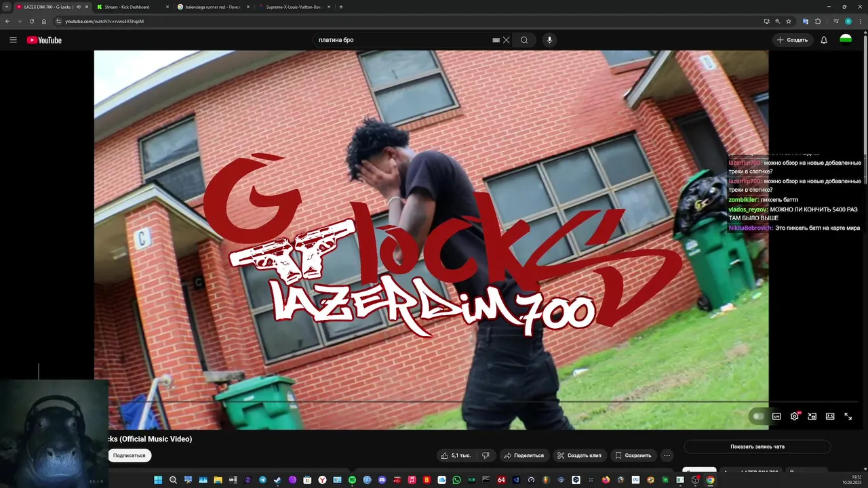This screenshot has width=868, height=488.
Task: Open Chrome three-dot menu
Action: click(860, 21)
